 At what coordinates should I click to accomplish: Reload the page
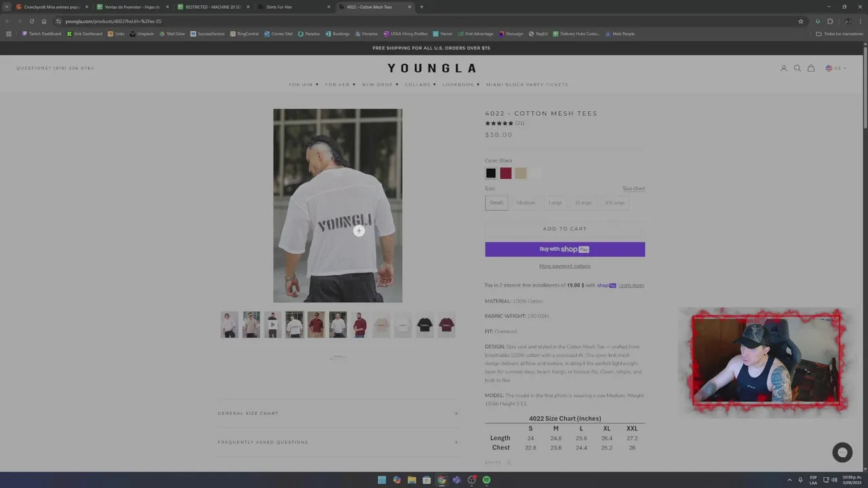pos(31,21)
